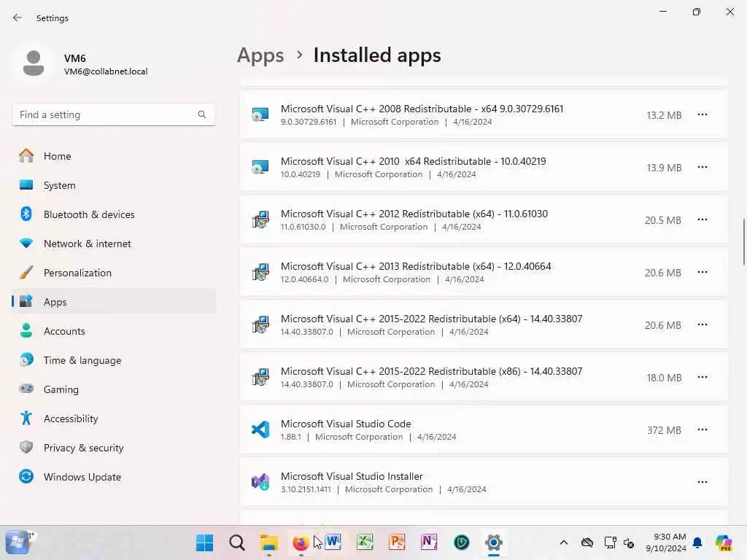Click the Apps breadcrumb link
Viewport: 747px width, 560px height.
[260, 55]
